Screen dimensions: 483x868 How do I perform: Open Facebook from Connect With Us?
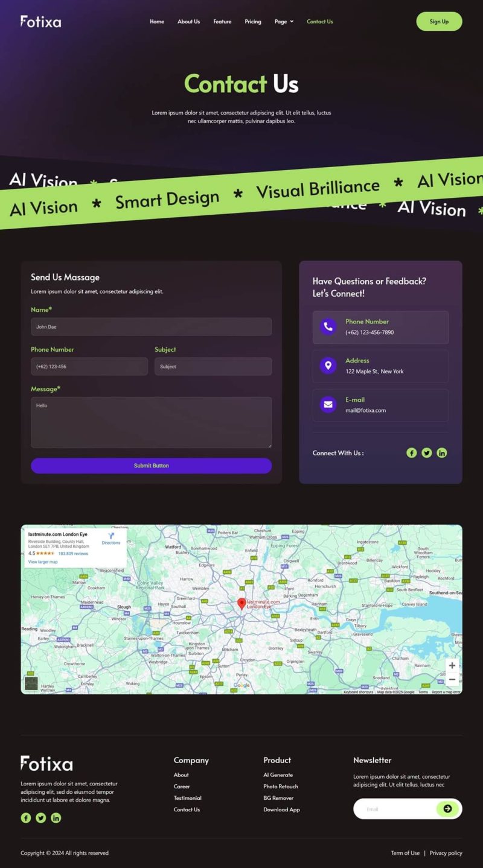411,452
